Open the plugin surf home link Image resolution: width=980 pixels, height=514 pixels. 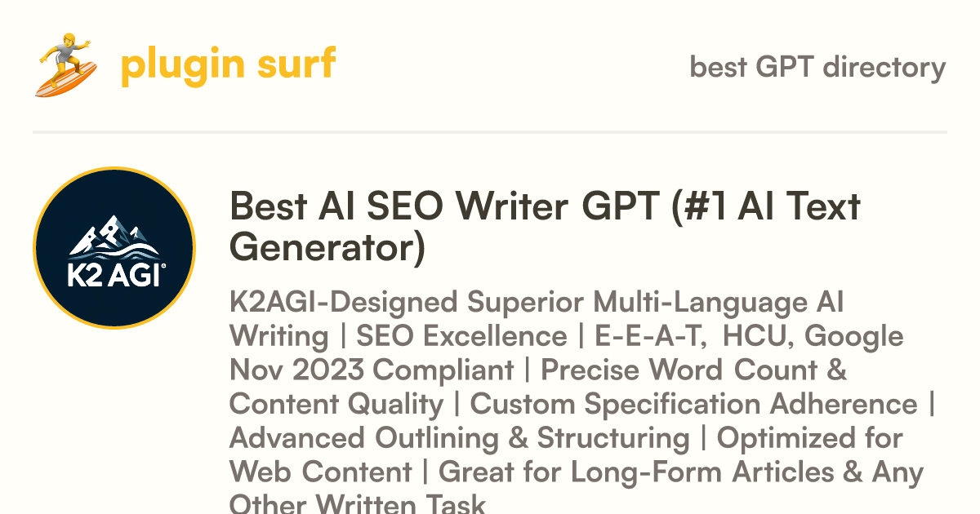click(x=228, y=64)
